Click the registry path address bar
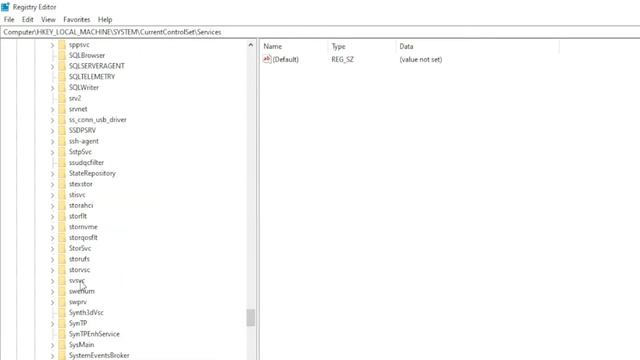Screen dimensions: 640x360 click(x=320, y=32)
